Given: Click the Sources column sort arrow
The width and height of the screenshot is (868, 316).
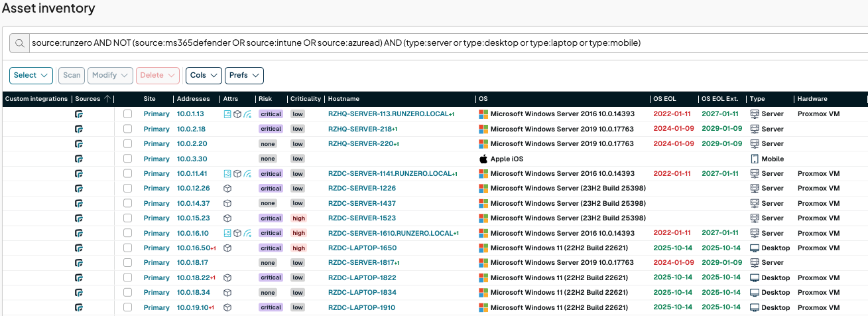Looking at the screenshot, I should (107, 99).
